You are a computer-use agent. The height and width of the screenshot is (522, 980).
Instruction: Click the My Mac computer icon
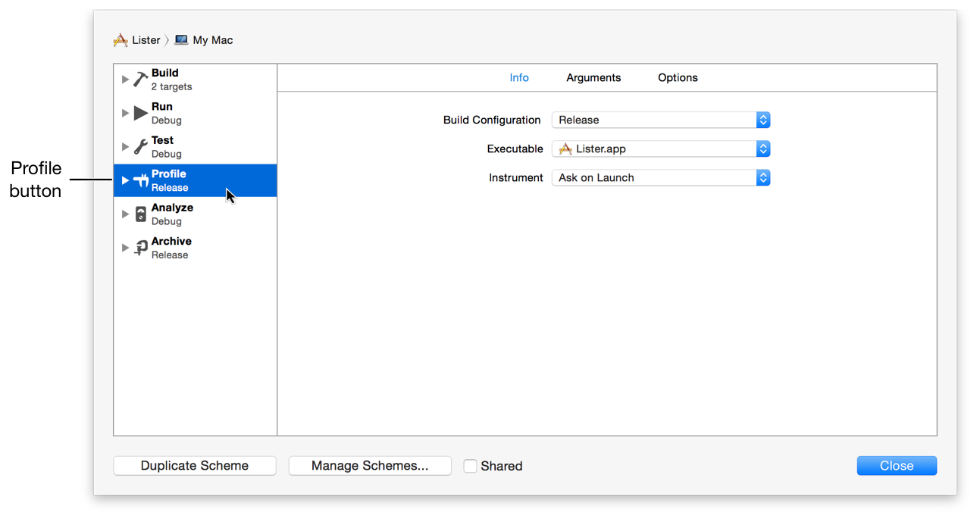tap(181, 40)
